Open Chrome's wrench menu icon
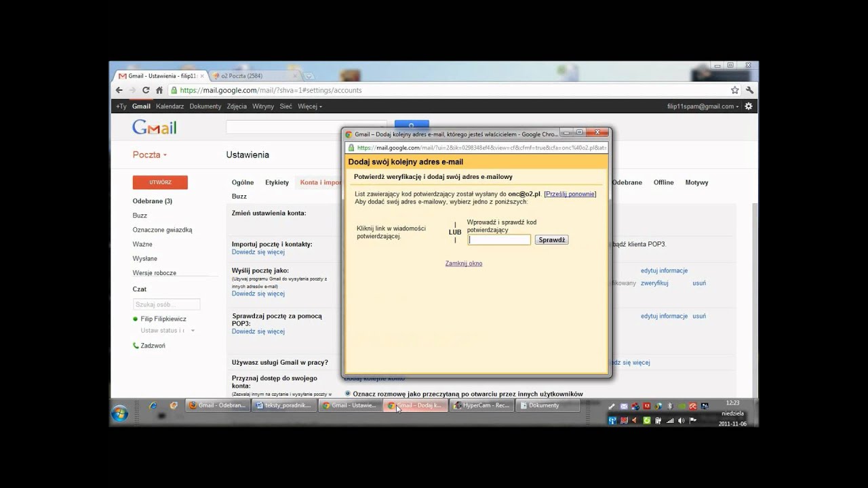The height and width of the screenshot is (488, 868). [749, 90]
